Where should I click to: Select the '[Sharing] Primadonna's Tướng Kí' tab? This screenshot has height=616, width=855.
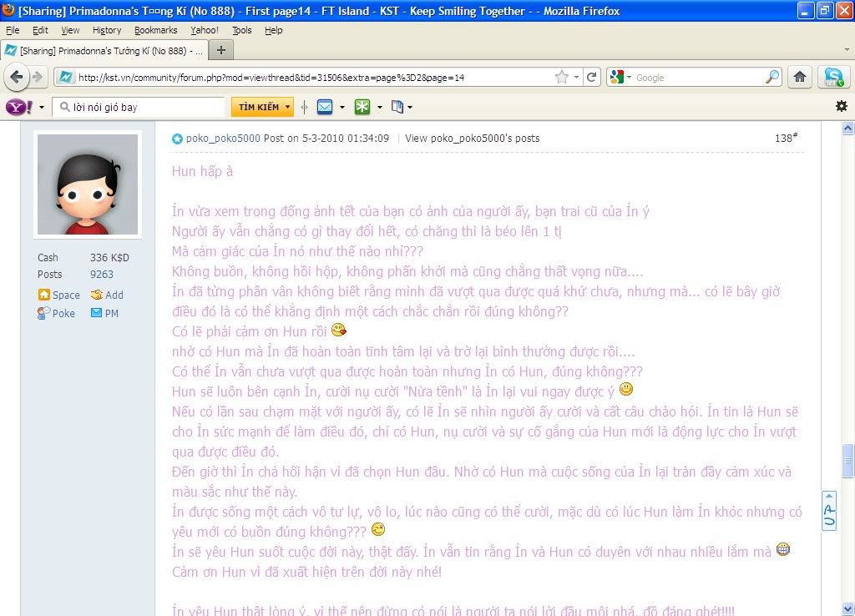click(x=104, y=51)
